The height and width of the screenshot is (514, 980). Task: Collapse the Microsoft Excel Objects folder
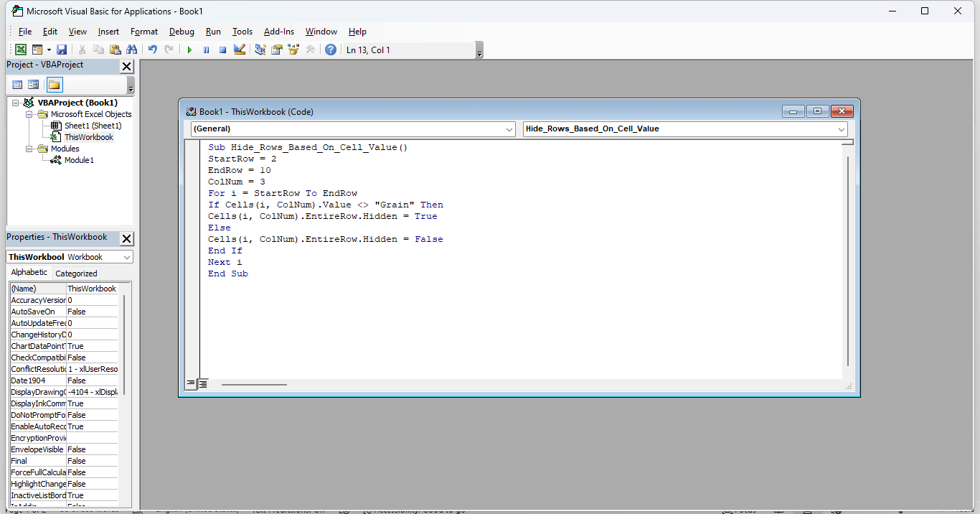29,113
